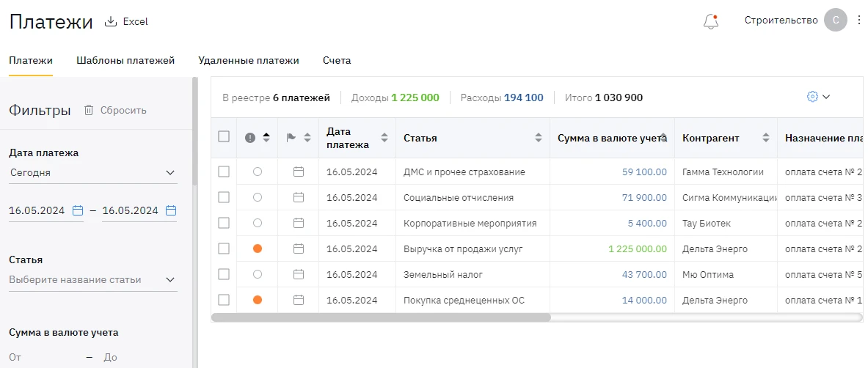Click the amount 14 000.00

(644, 300)
